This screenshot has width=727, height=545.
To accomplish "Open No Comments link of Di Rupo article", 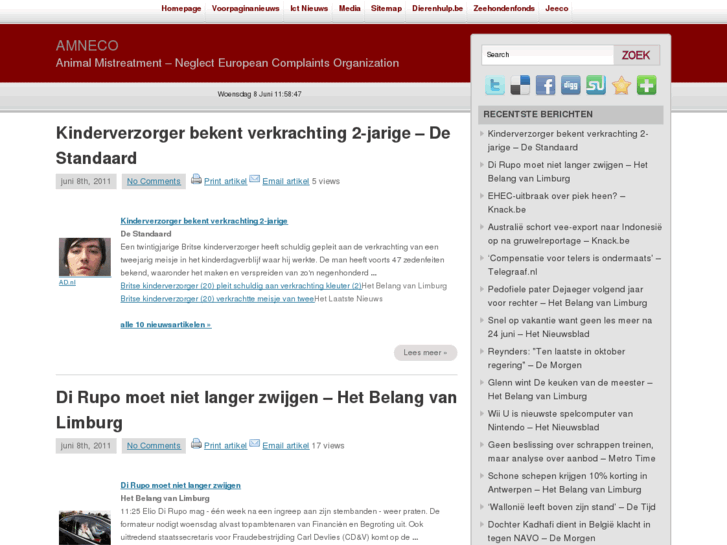I will pyautogui.click(x=153, y=446).
